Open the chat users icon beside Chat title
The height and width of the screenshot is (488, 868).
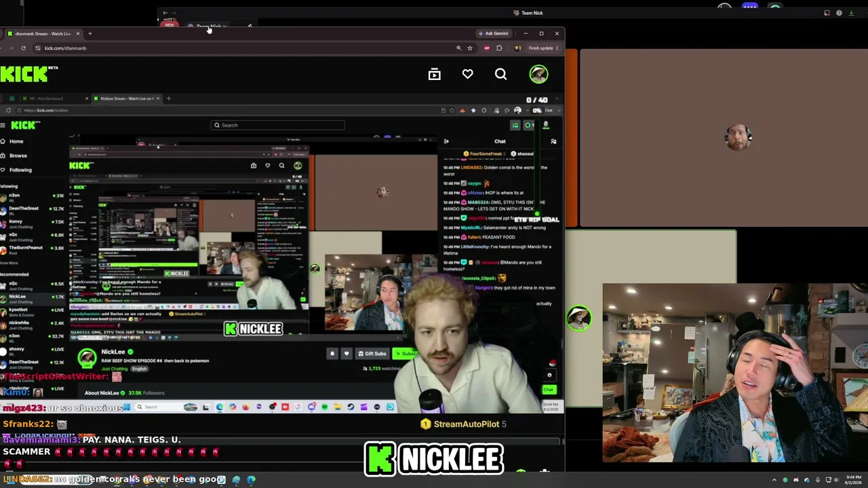coord(553,142)
